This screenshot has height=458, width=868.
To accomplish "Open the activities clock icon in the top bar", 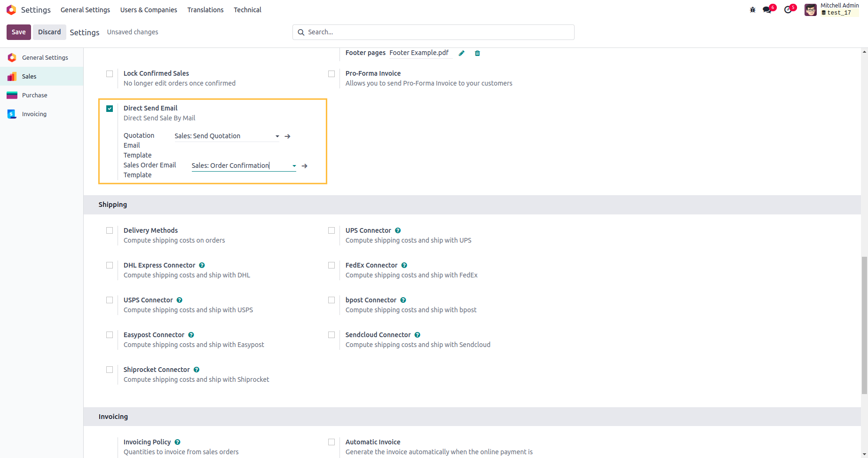I will (789, 10).
